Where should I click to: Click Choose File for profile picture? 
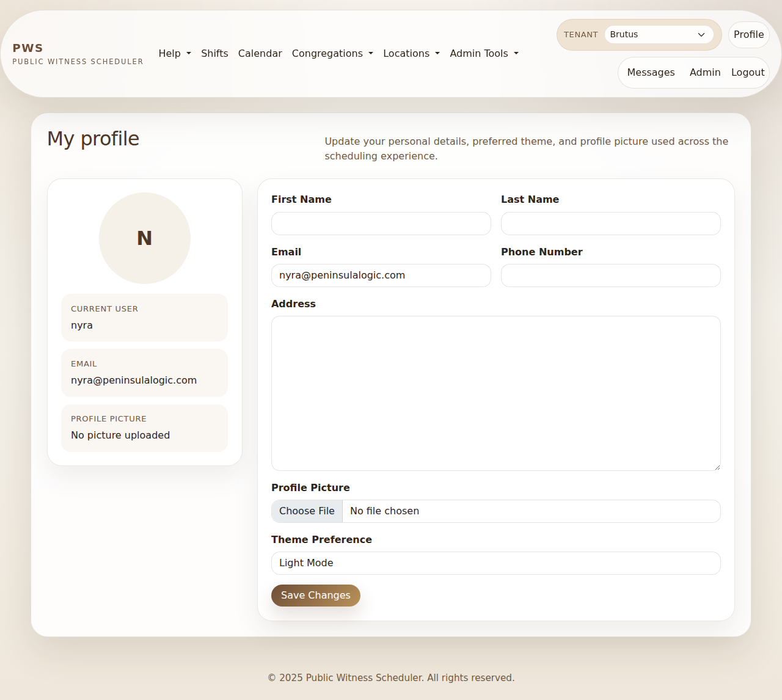306,511
